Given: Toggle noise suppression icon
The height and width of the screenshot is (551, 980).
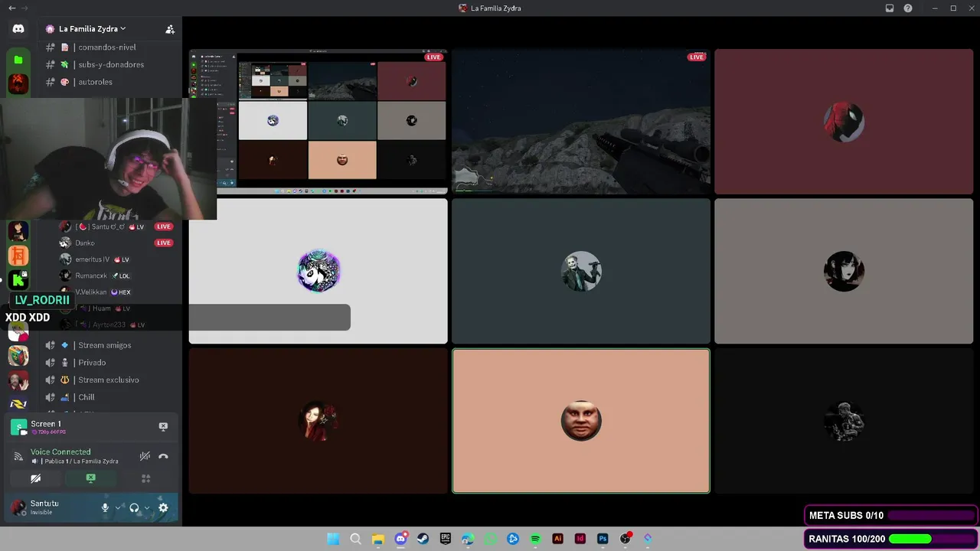Looking at the screenshot, I should click(145, 456).
